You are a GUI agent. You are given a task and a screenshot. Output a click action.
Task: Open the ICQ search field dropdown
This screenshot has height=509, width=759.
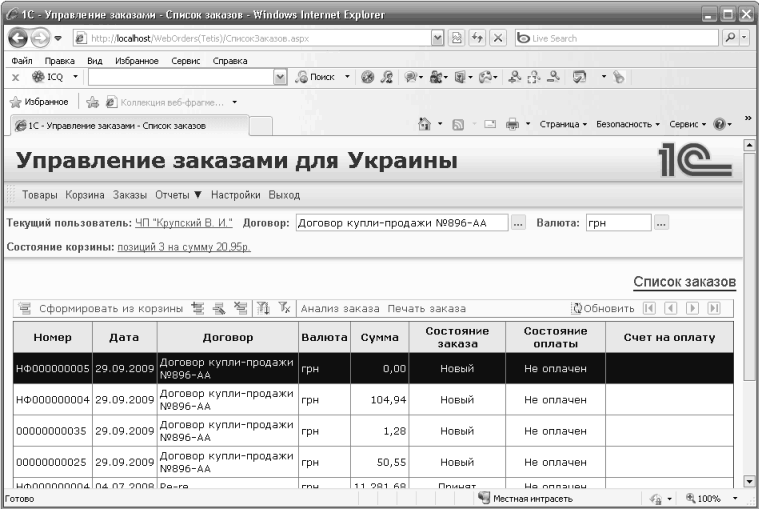280,77
